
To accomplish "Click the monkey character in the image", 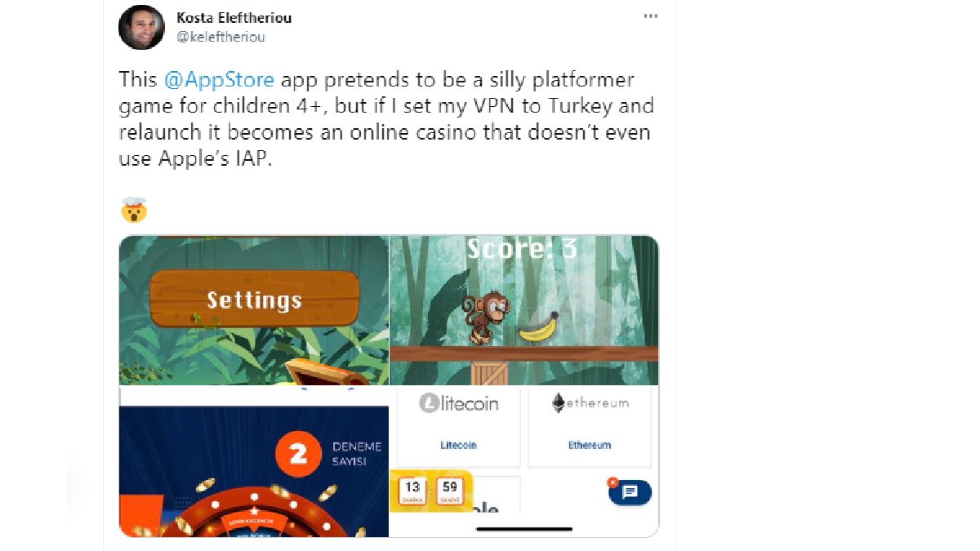I will (x=485, y=318).
